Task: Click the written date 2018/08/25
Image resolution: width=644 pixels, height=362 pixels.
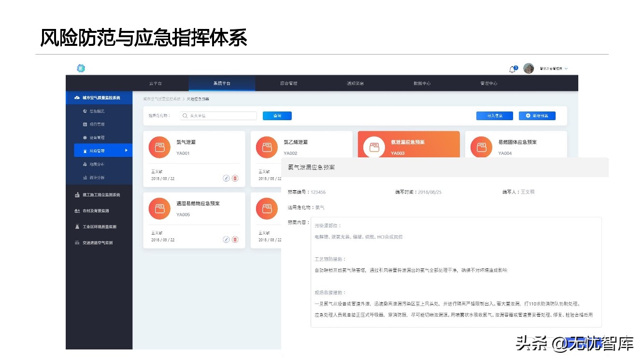Action: [429, 192]
